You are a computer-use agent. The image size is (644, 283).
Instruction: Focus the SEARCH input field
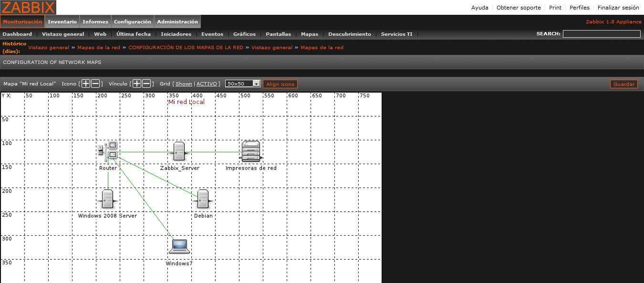point(602,34)
